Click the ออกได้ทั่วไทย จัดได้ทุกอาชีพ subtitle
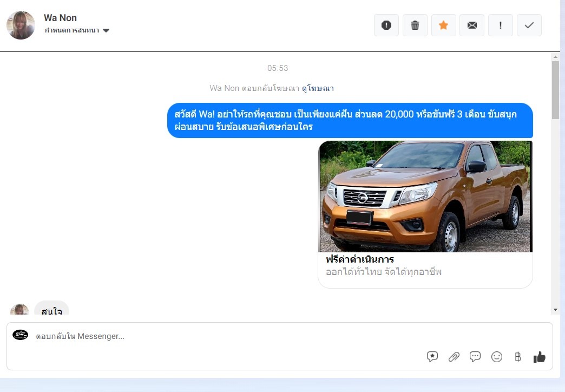 point(383,272)
